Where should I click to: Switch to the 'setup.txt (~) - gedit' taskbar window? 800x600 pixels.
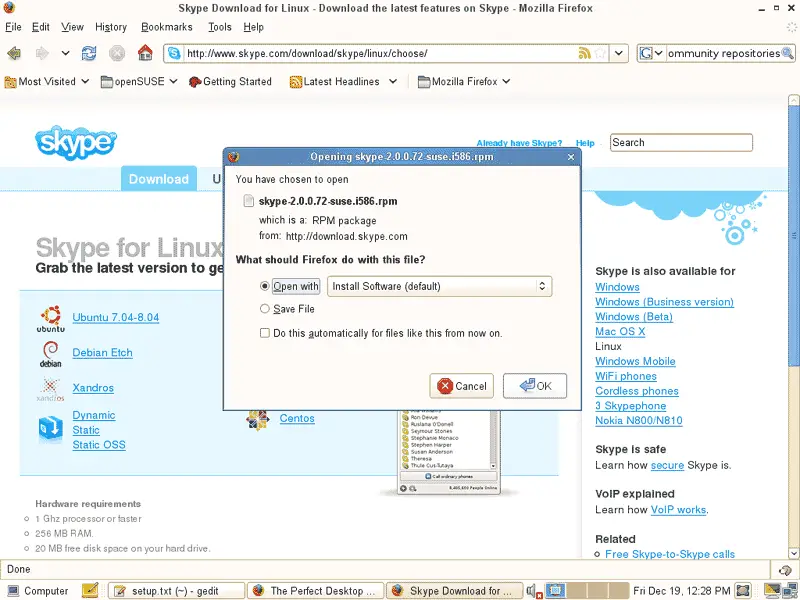pyautogui.click(x=176, y=591)
